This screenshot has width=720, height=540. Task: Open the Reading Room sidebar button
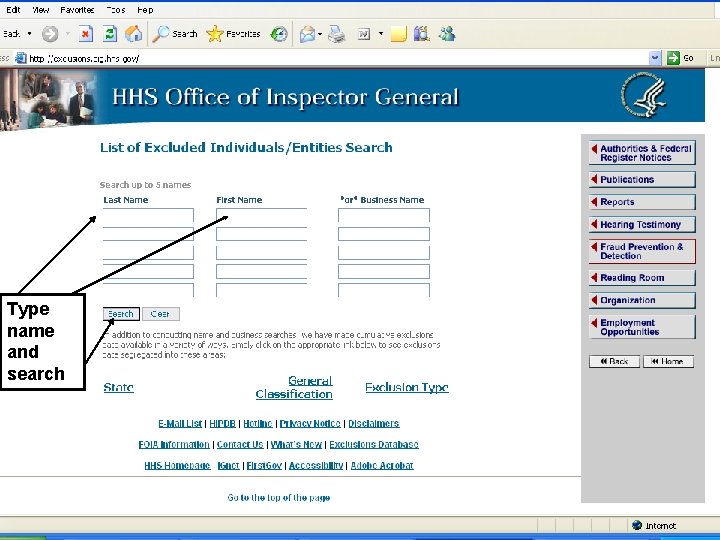coord(642,278)
